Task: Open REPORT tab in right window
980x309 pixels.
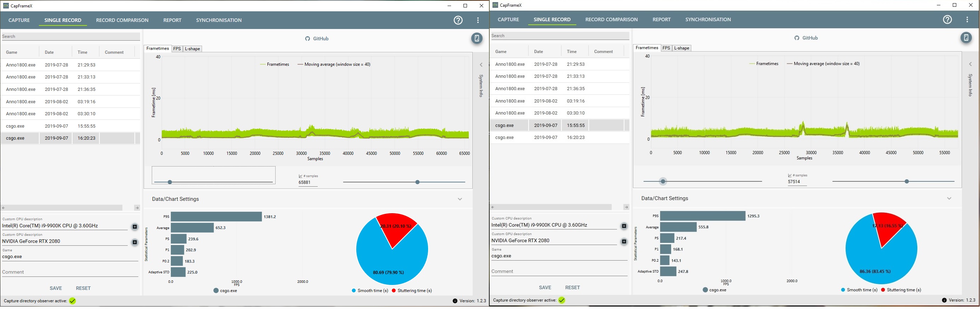Action: click(x=662, y=19)
